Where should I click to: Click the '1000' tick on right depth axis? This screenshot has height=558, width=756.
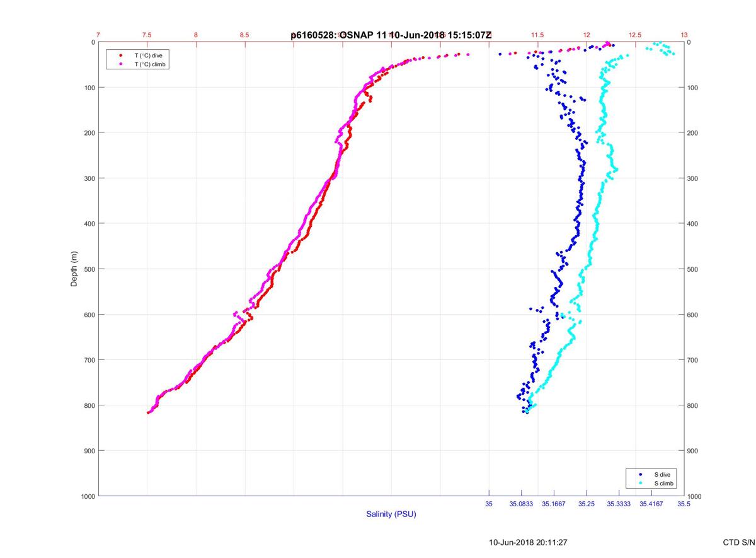pyautogui.click(x=696, y=497)
